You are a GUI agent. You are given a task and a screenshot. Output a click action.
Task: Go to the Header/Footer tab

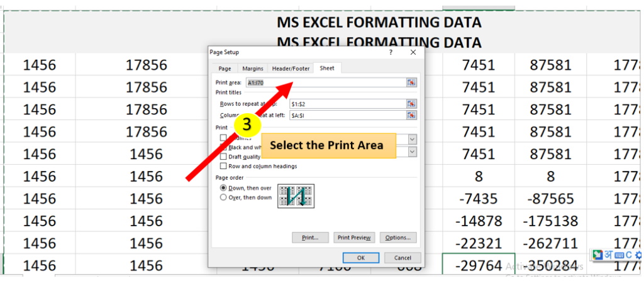(x=291, y=69)
